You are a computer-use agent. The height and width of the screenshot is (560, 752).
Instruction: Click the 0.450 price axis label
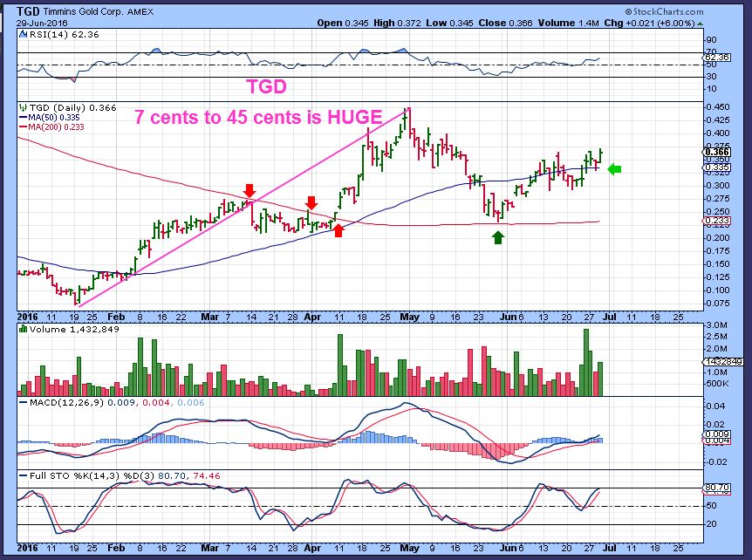point(718,107)
